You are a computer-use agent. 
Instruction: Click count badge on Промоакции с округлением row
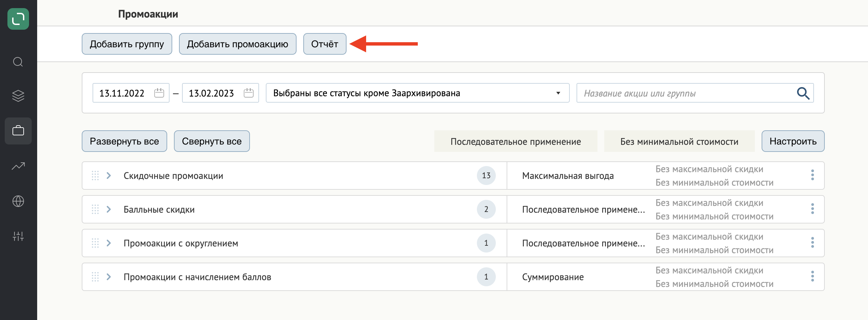[486, 243]
